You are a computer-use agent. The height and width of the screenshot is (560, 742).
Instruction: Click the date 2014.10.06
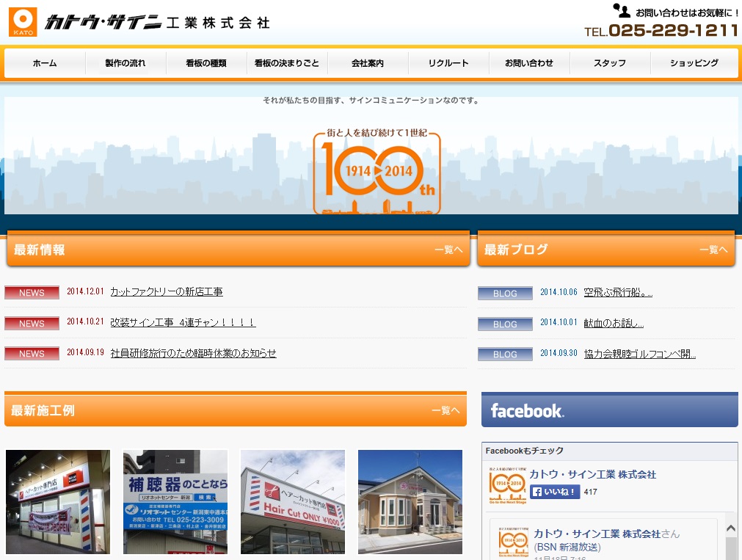click(x=559, y=292)
